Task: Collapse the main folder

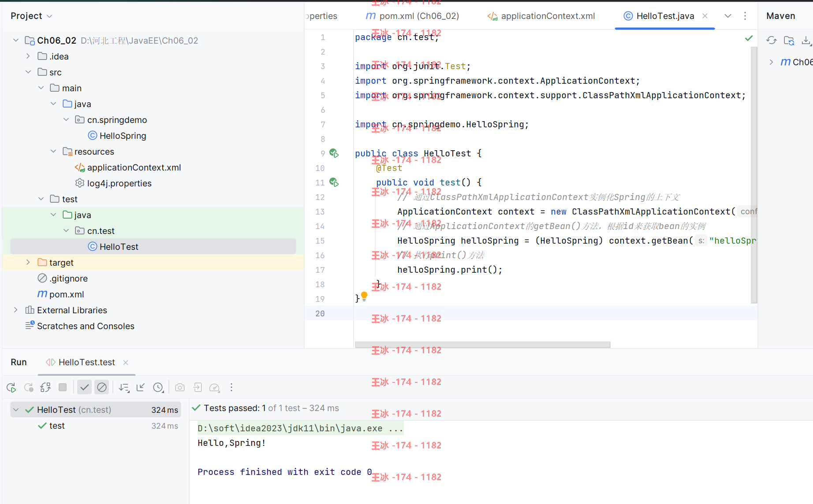Action: pyautogui.click(x=41, y=88)
